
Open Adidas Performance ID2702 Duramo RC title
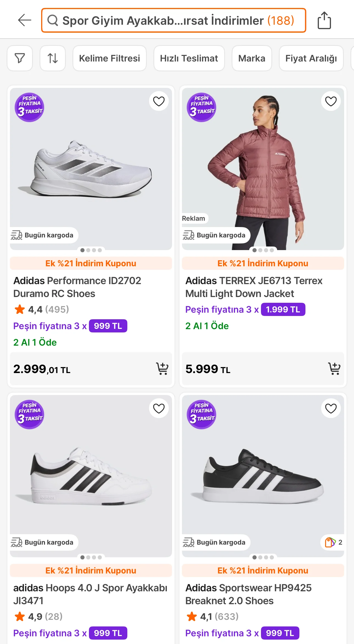(x=77, y=287)
